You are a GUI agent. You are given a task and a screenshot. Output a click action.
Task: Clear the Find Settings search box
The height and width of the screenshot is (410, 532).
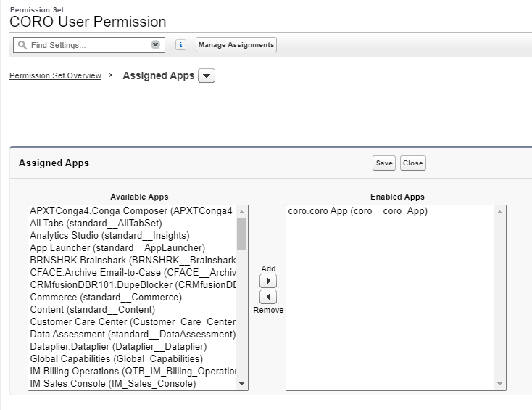(x=155, y=45)
